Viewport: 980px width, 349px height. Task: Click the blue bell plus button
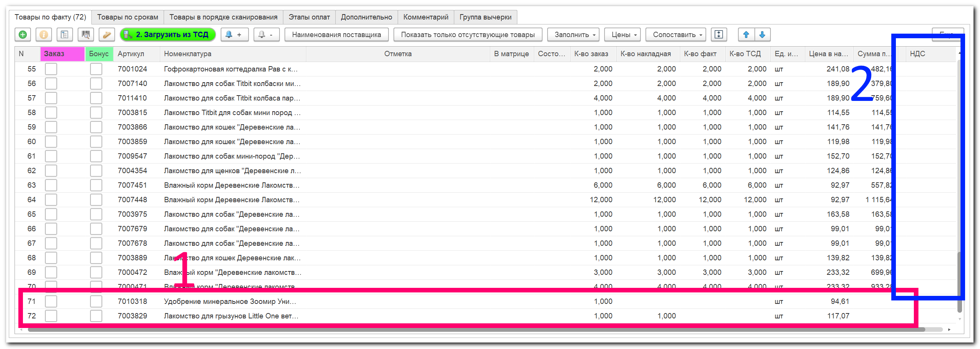pyautogui.click(x=234, y=35)
